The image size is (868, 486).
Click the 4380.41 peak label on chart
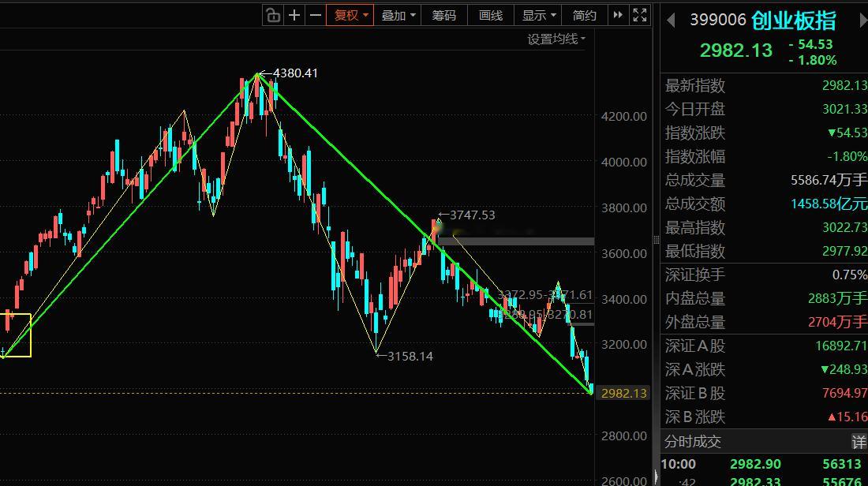click(x=295, y=73)
